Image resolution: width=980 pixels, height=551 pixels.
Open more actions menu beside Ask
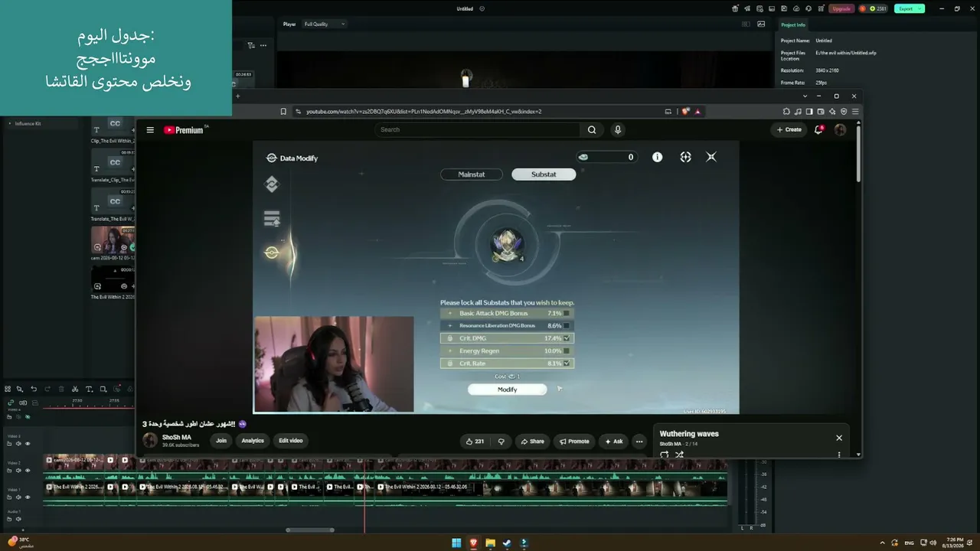tap(639, 441)
